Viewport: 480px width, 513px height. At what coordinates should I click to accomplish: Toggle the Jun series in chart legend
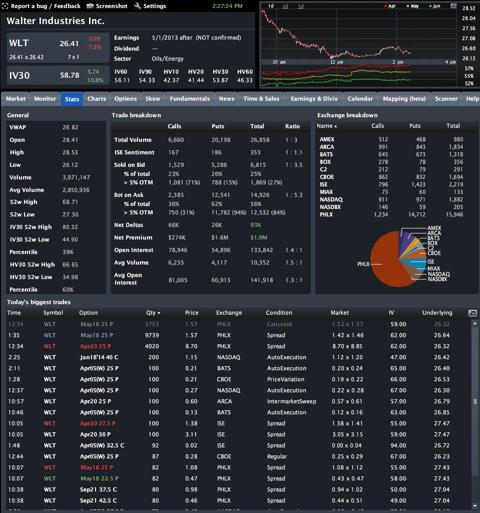point(435,6)
